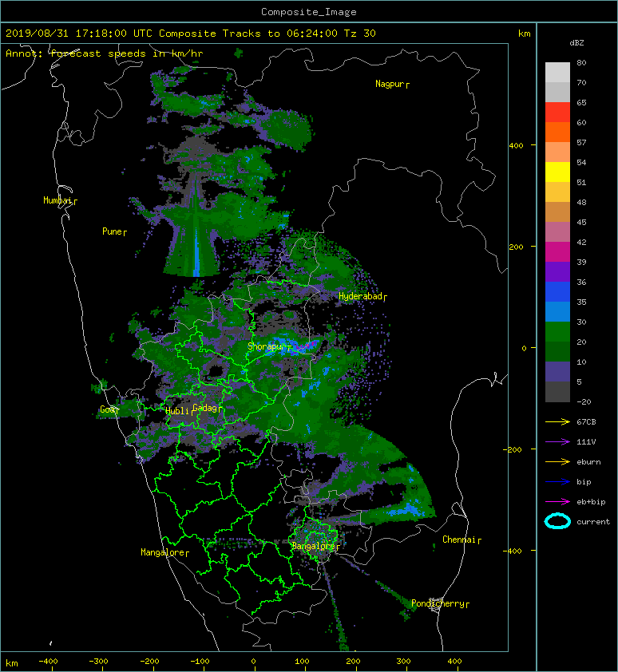Click the dark orange 60 dBZ swatch
The height and width of the screenshot is (672, 618).
click(557, 132)
